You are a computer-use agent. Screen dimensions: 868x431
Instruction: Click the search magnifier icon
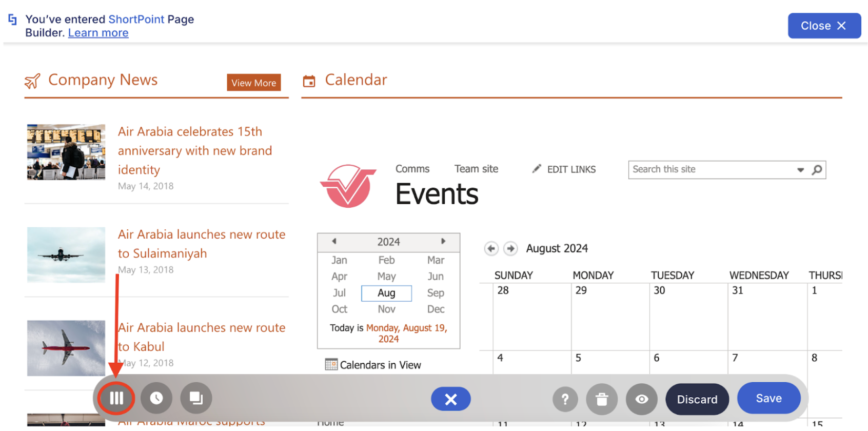[x=817, y=170]
